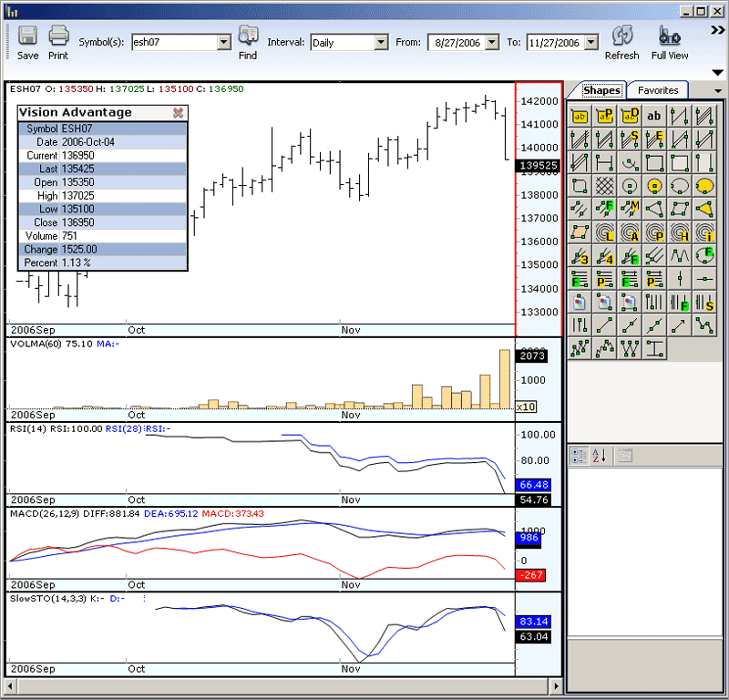Select the parallel lines tool marked M
Image resolution: width=729 pixels, height=700 pixels.
[630, 210]
